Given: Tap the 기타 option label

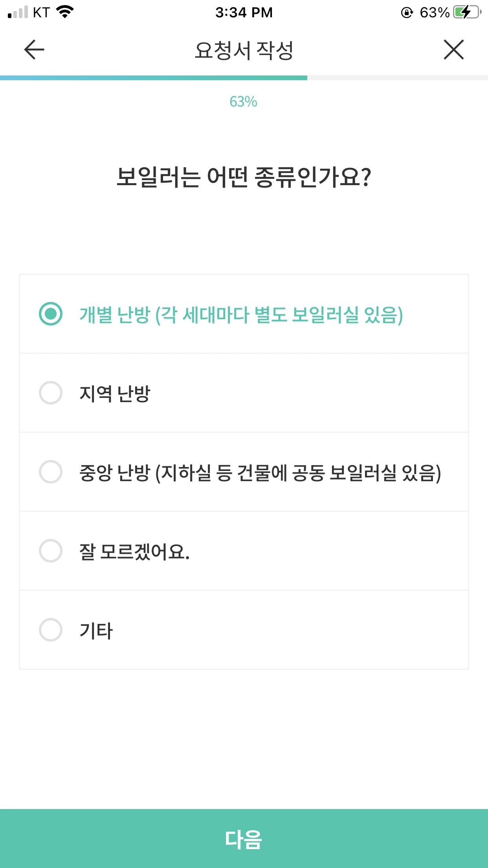Looking at the screenshot, I should point(96,631).
